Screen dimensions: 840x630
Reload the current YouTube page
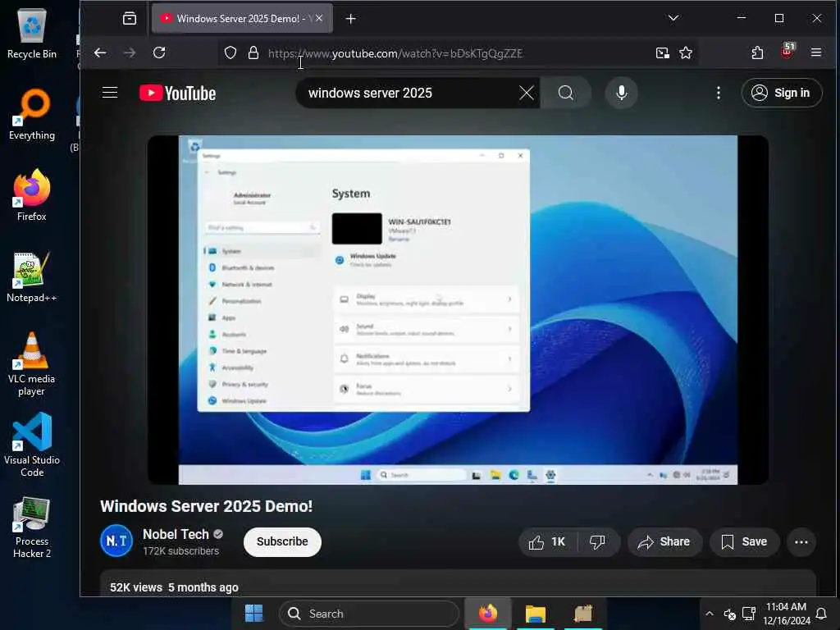pyautogui.click(x=159, y=52)
